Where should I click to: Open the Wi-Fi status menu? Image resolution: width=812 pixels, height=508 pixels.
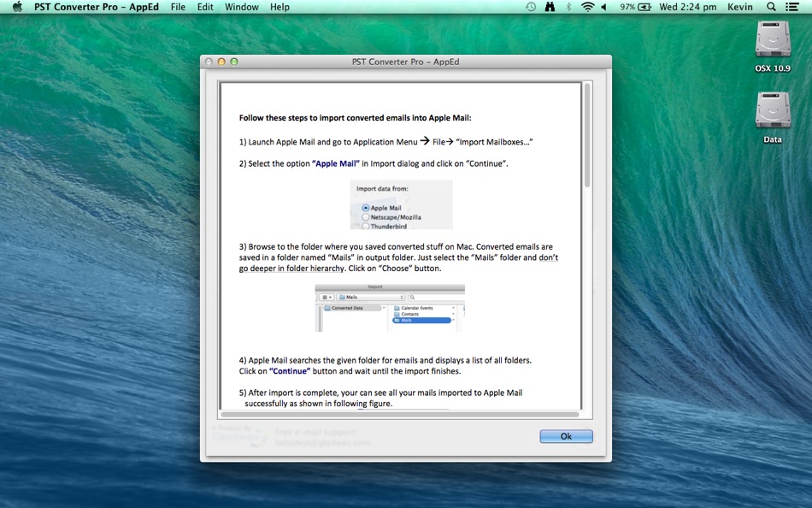(587, 7)
